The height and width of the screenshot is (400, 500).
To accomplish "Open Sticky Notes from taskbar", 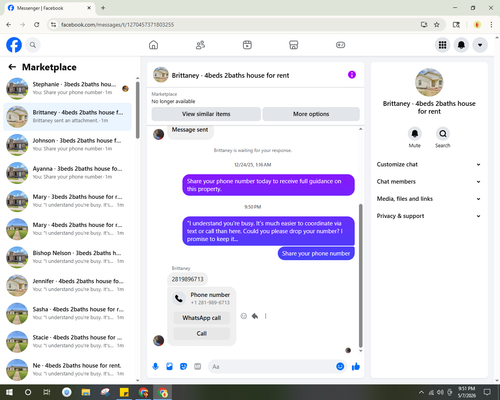I will (124, 392).
